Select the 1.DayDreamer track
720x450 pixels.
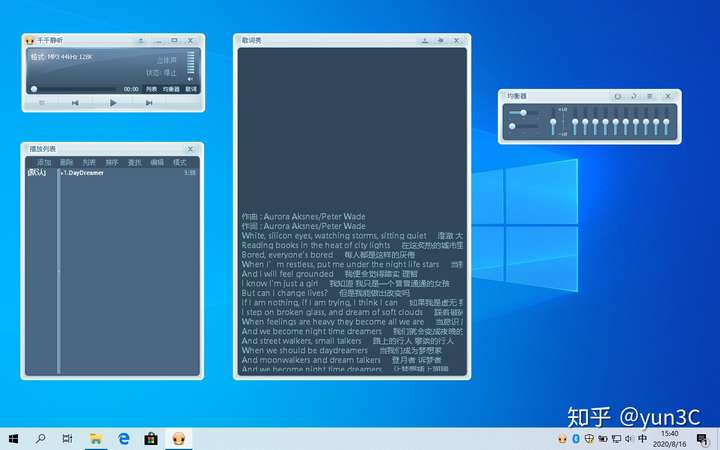click(x=83, y=173)
